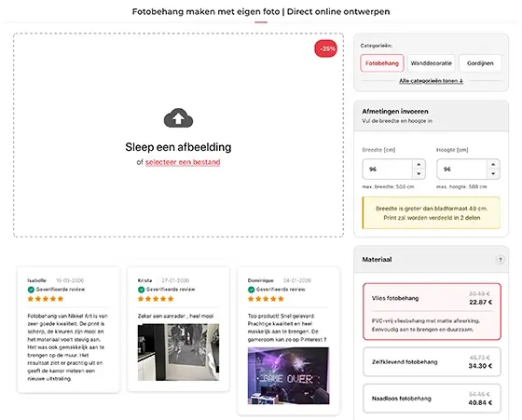The height and width of the screenshot is (420, 522).
Task: Click Dominique's five-star rating
Action: [x=266, y=299]
